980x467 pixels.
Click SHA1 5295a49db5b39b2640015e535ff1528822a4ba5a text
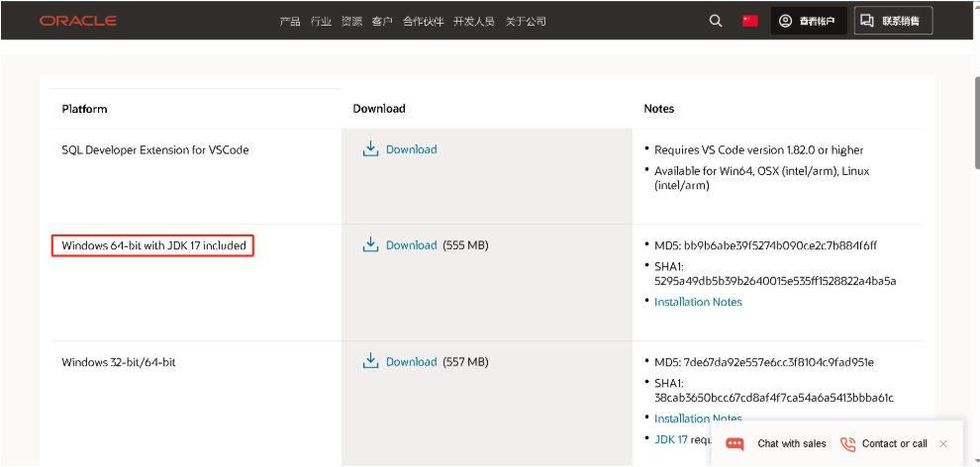[x=775, y=275]
